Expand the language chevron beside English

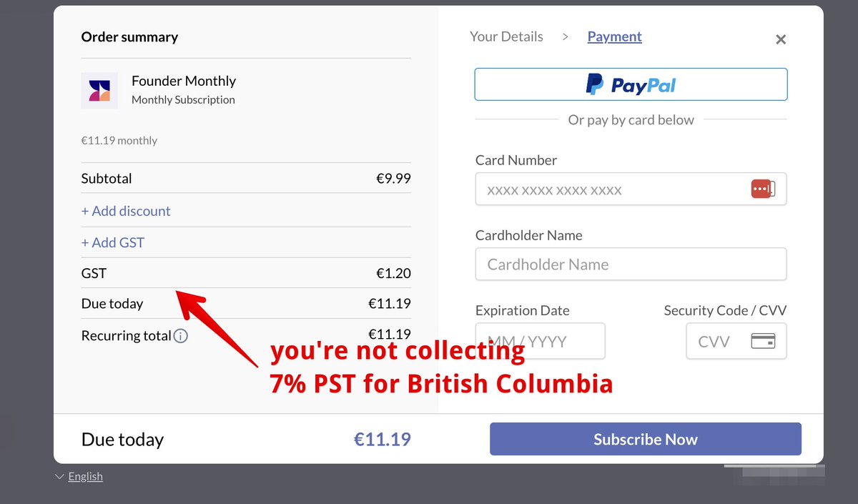(59, 477)
